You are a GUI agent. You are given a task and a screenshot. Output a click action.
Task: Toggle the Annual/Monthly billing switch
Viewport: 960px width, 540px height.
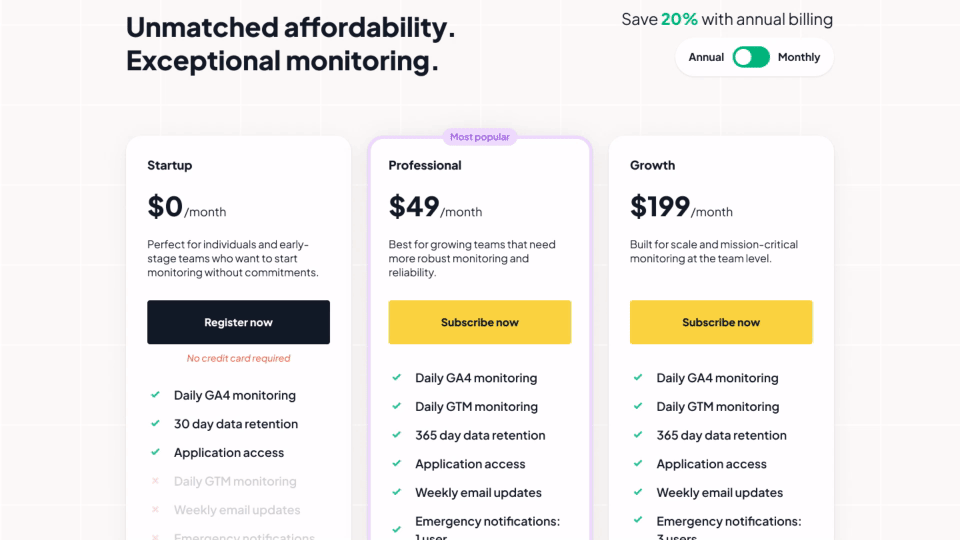751,57
